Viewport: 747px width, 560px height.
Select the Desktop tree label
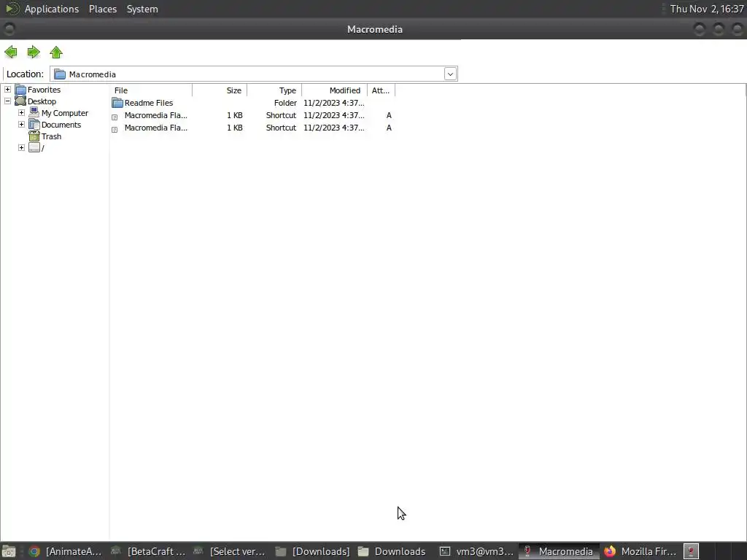[42, 101]
